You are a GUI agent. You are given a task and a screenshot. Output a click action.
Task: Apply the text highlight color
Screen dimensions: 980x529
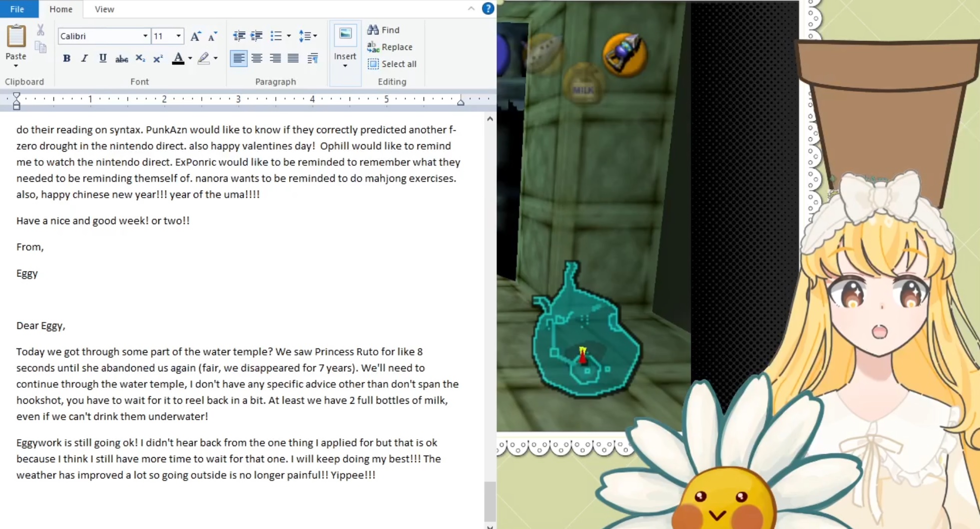click(203, 58)
